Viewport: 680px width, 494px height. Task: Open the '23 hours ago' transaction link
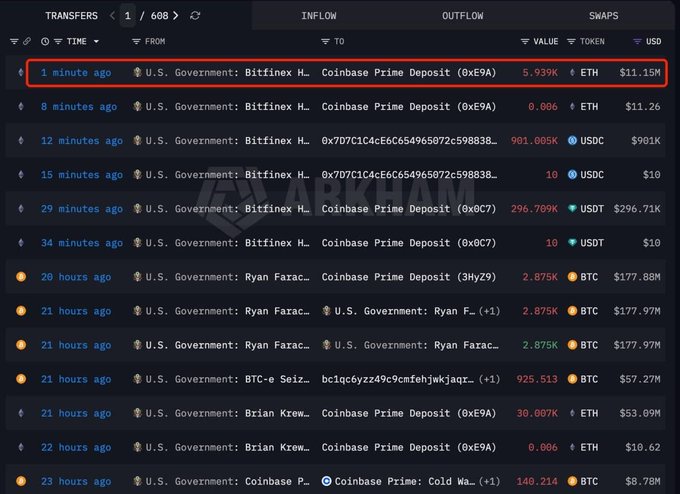76,481
